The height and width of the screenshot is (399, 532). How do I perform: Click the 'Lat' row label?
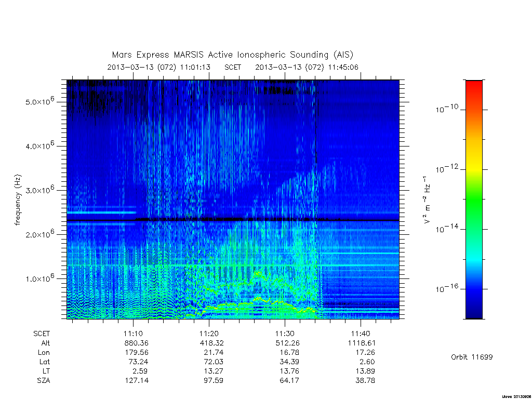tap(45, 362)
